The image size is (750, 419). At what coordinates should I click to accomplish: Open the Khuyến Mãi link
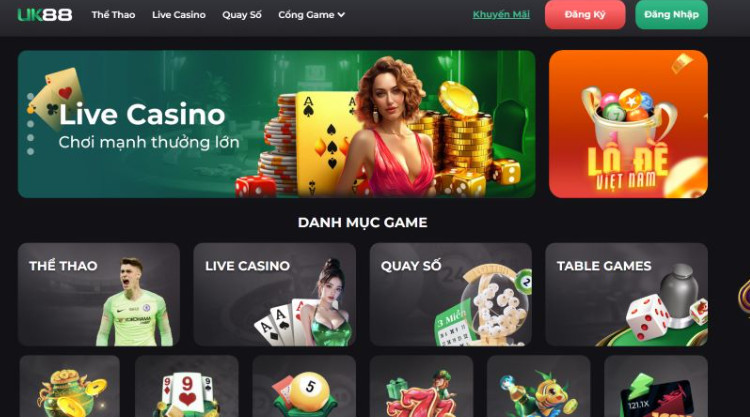tap(501, 14)
